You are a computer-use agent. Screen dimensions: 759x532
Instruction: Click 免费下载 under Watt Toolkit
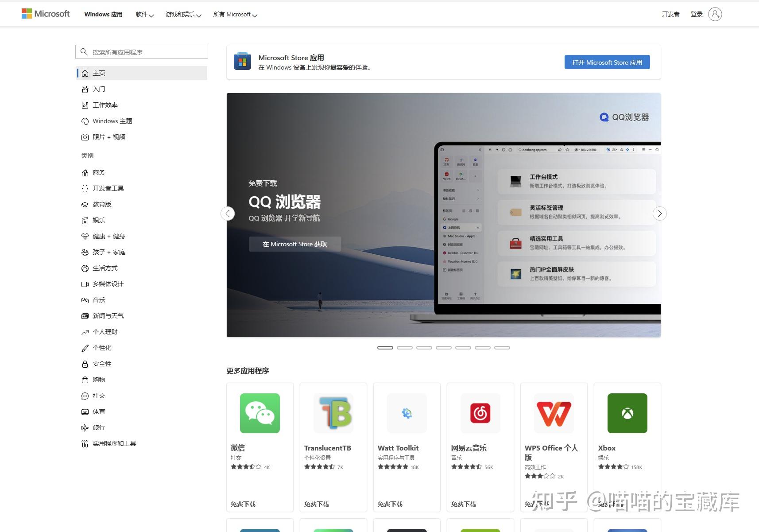[x=390, y=504]
